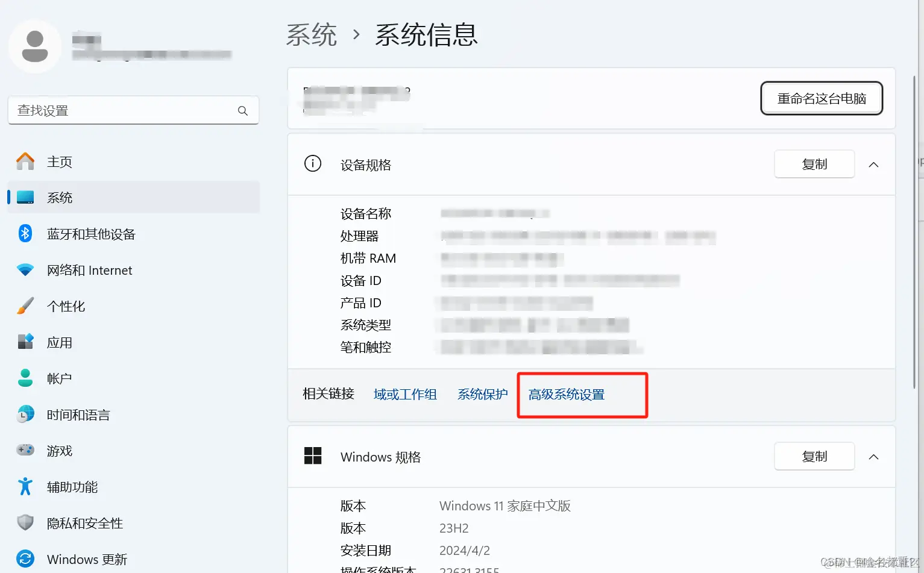Open Accessibility settings
Viewport: 924px width, 573px height.
(x=72, y=486)
